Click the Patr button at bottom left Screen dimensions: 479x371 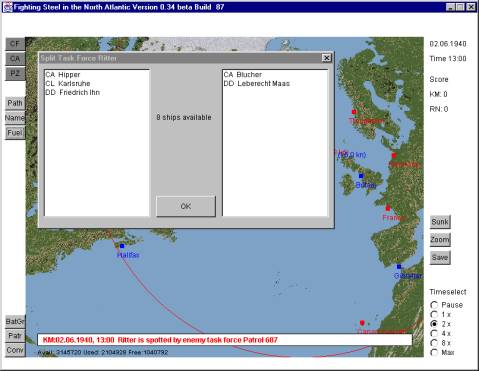click(15, 336)
